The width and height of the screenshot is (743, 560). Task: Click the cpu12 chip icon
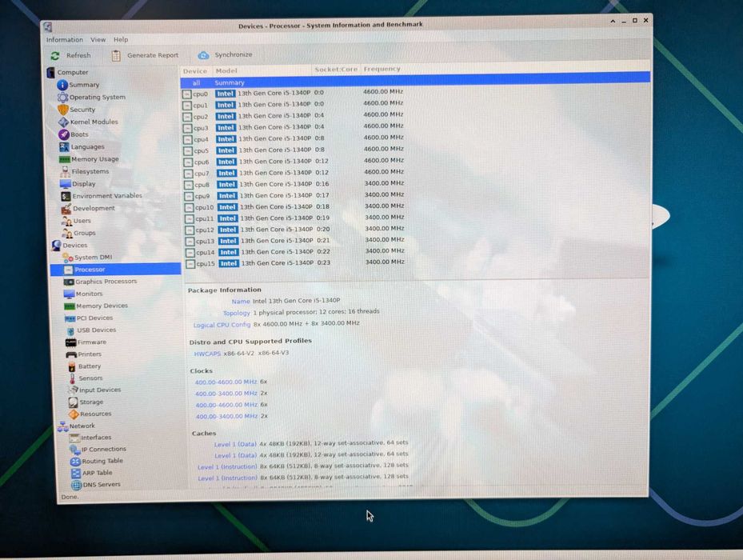click(x=190, y=230)
